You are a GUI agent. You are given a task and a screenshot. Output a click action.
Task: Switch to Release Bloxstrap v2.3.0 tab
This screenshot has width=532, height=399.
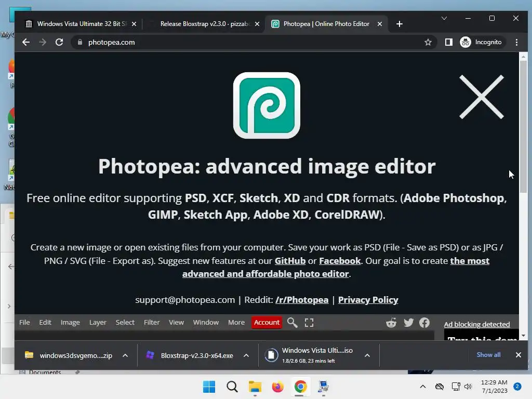click(204, 24)
